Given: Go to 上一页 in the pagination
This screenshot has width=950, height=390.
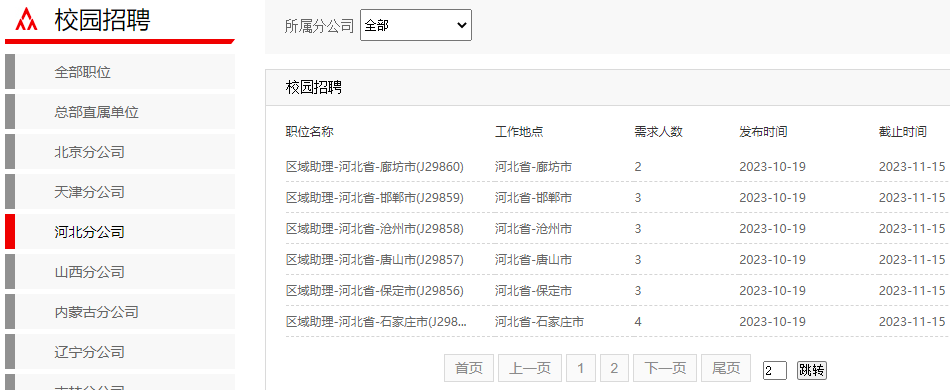Looking at the screenshot, I should tap(530, 368).
